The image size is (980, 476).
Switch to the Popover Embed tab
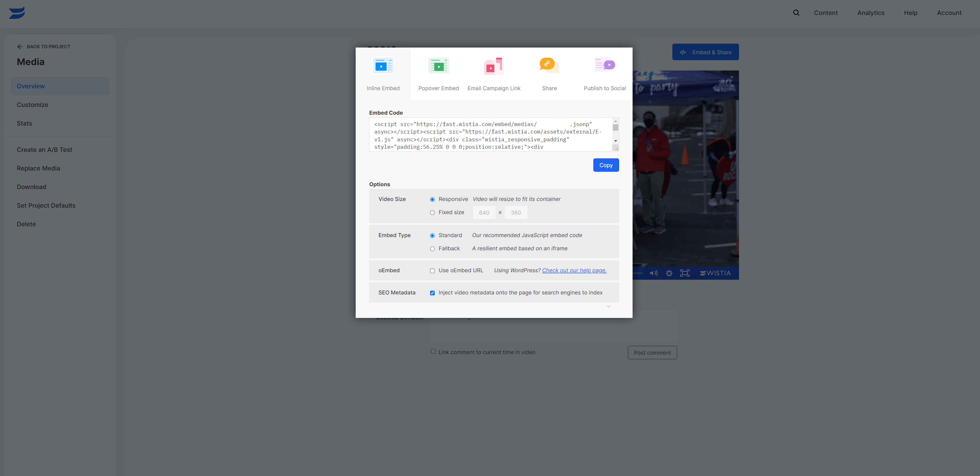click(x=438, y=65)
